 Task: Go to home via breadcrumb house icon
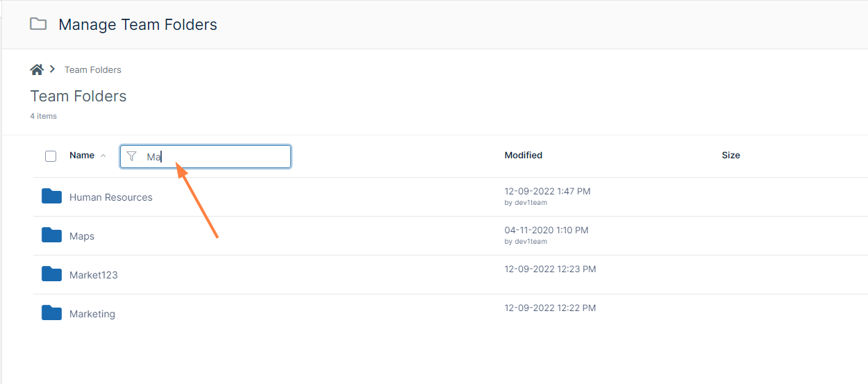[x=37, y=69]
